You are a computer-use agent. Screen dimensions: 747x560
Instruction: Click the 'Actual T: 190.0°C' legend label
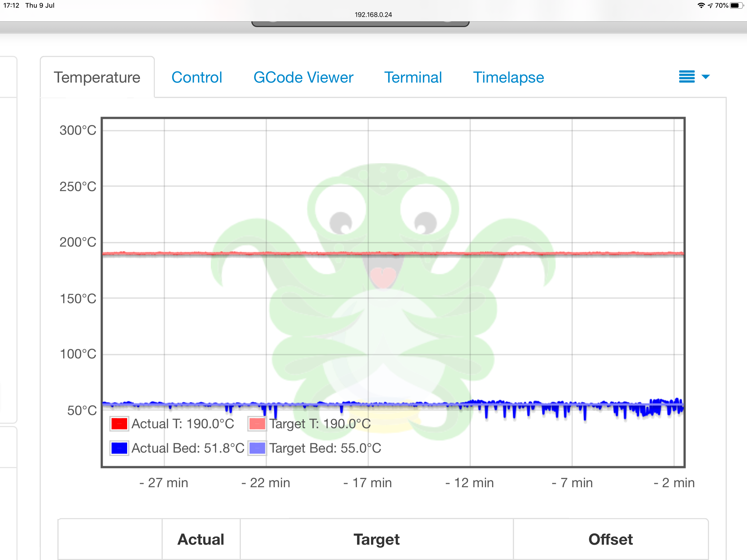tap(183, 424)
